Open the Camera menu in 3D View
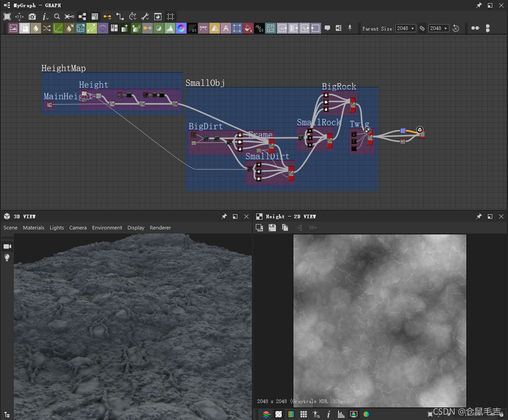The width and height of the screenshot is (508, 420). pyautogui.click(x=78, y=228)
